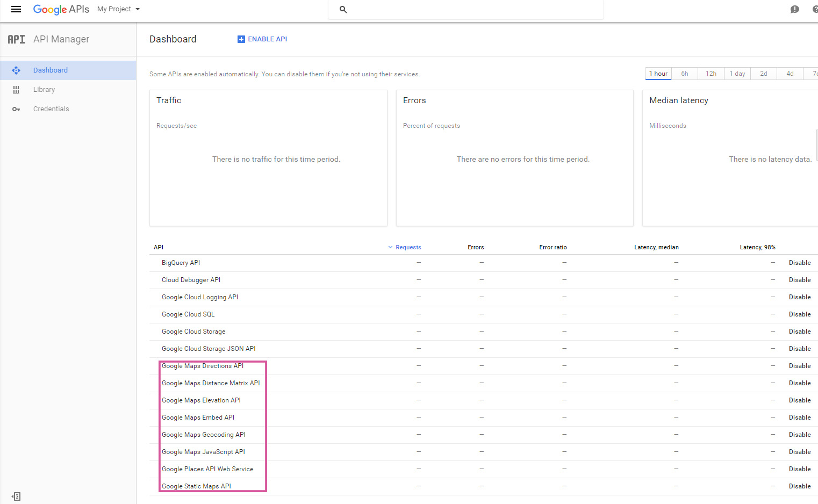818x504 pixels.
Task: Click the search magnifier icon
Action: (343, 9)
